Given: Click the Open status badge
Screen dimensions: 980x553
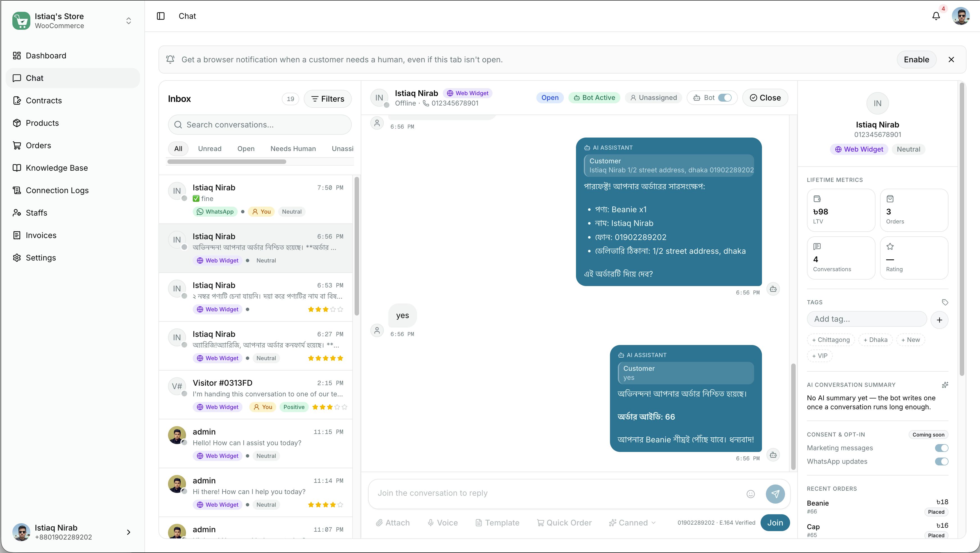Looking at the screenshot, I should point(550,98).
